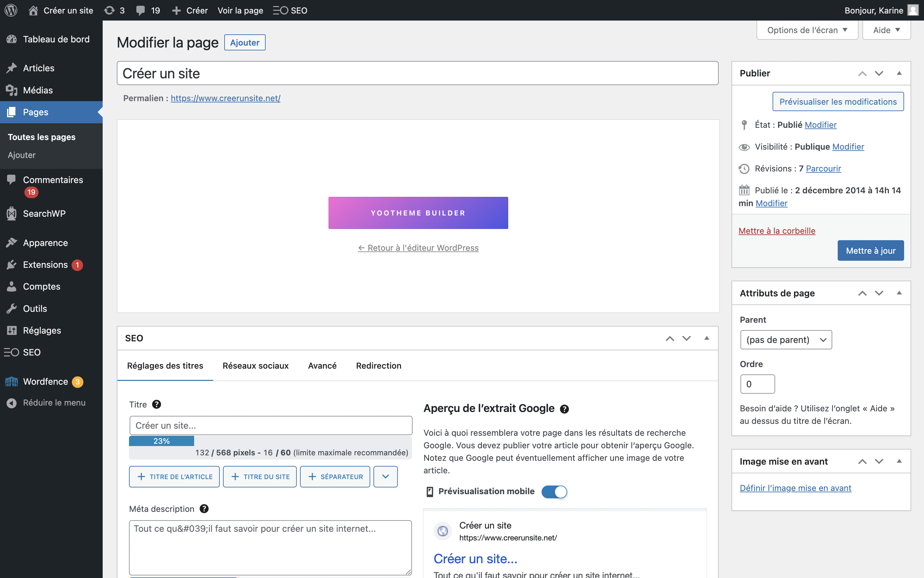The image size is (924, 578).
Task: Open the Options de l'écran dropdown
Action: pos(807,30)
